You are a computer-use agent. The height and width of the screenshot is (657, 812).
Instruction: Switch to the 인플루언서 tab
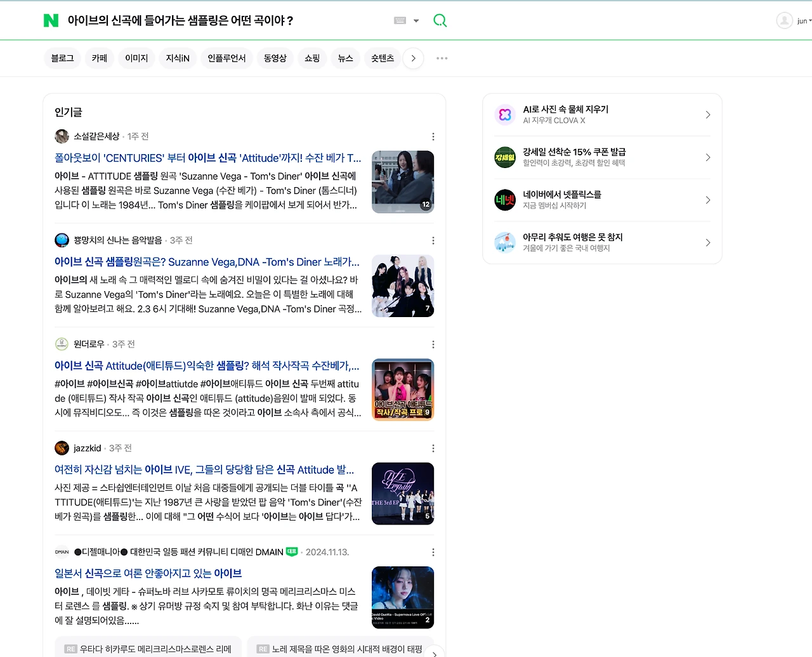tap(226, 58)
